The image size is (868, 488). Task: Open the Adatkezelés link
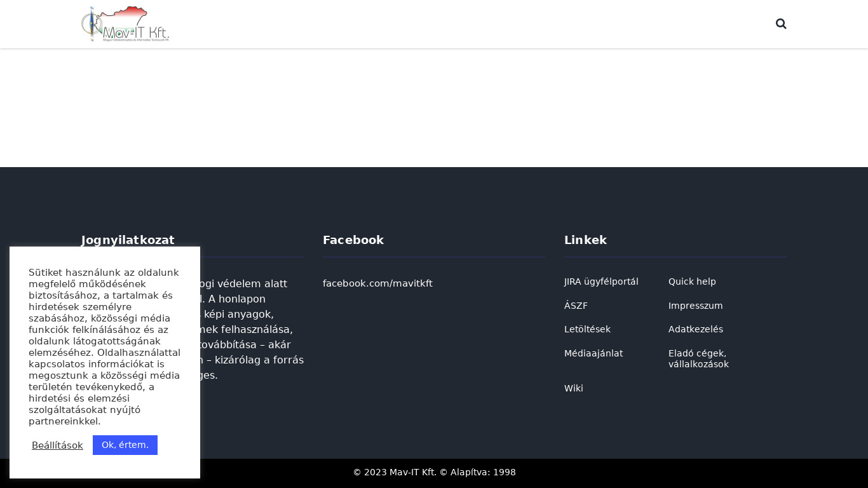pos(695,329)
